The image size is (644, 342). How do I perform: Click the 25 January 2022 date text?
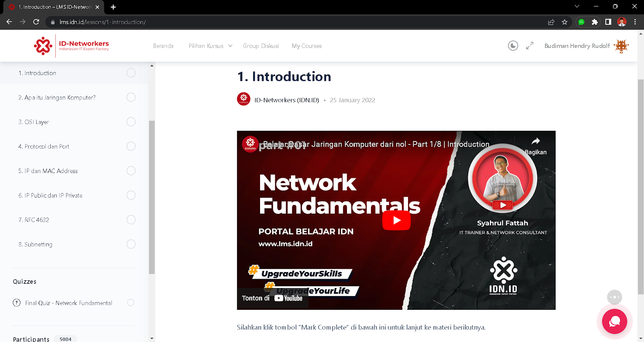352,100
